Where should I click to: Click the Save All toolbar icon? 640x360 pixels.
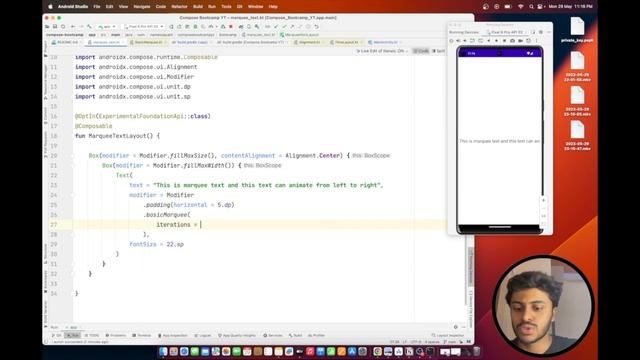[x=55, y=27]
